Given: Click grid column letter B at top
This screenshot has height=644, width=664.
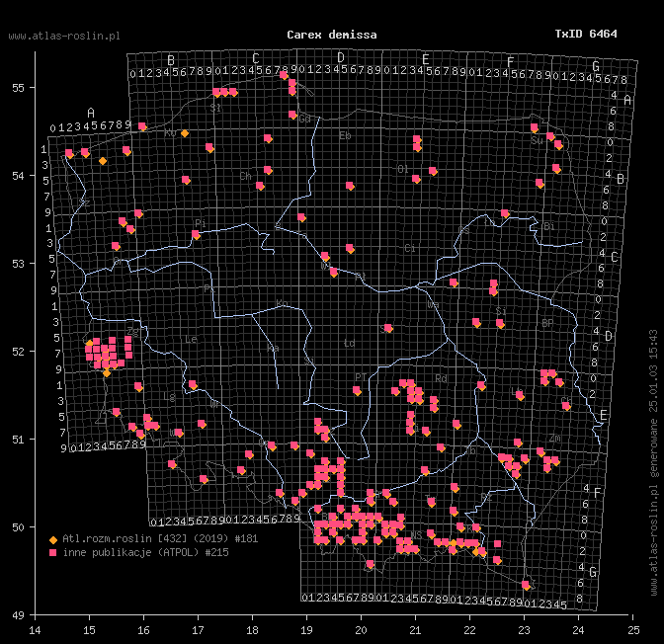Looking at the screenshot, I should (x=171, y=60).
